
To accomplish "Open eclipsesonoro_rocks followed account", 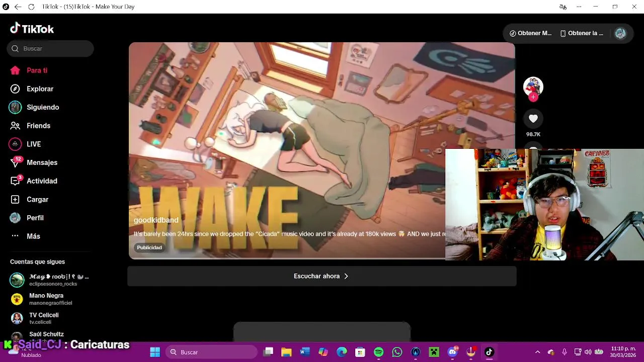I will (50, 280).
